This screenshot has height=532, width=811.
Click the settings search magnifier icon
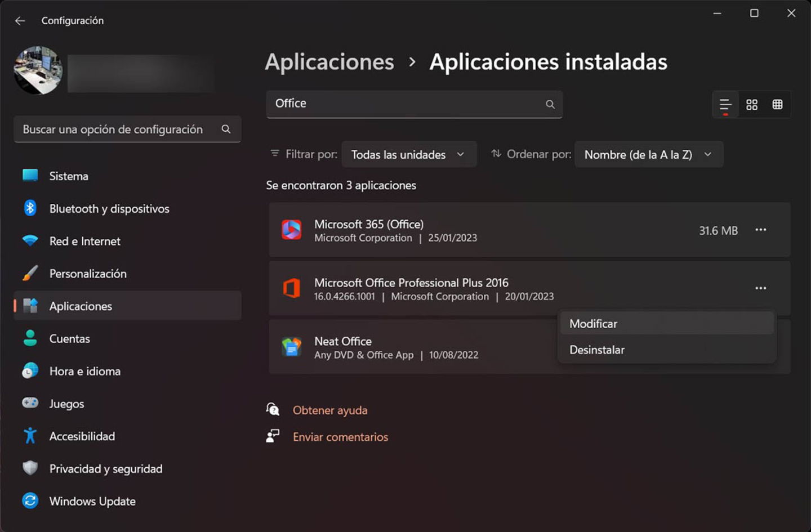click(226, 129)
